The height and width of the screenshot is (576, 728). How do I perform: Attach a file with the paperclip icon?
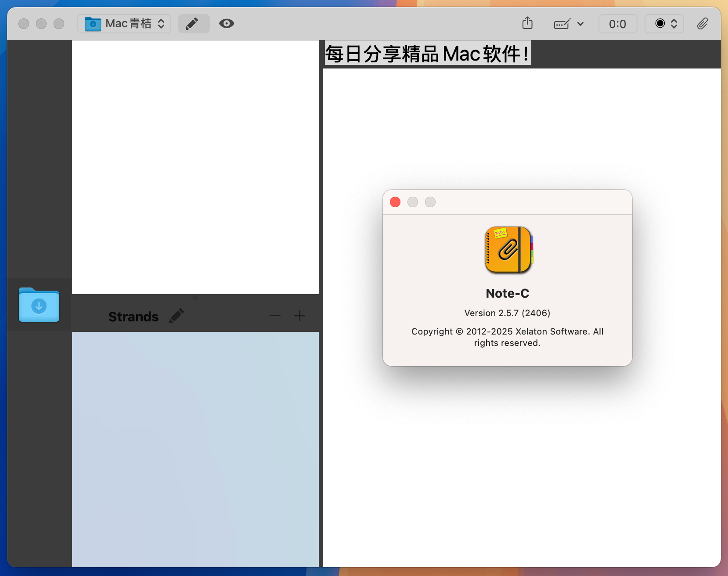(x=703, y=24)
